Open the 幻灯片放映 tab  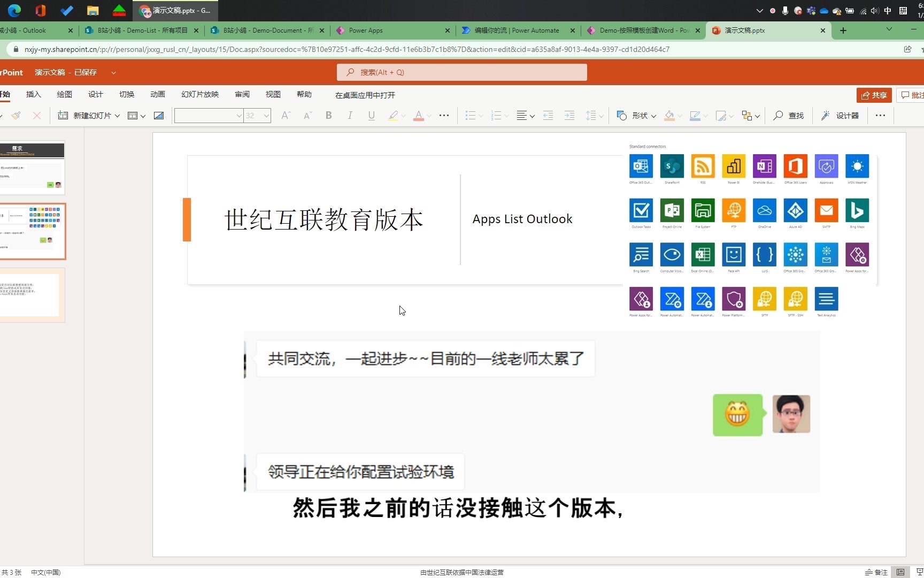click(199, 94)
